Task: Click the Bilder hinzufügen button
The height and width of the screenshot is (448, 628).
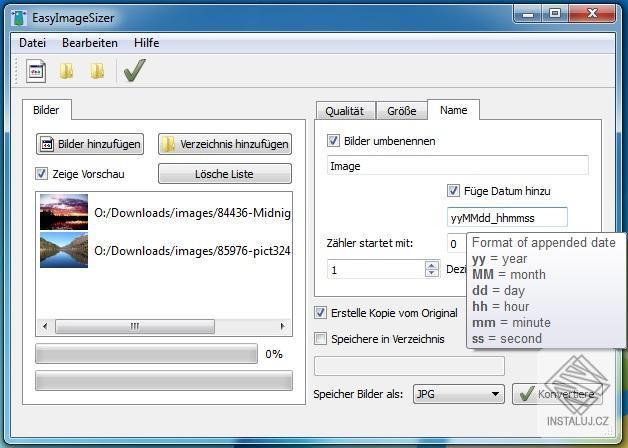Action: tap(90, 144)
